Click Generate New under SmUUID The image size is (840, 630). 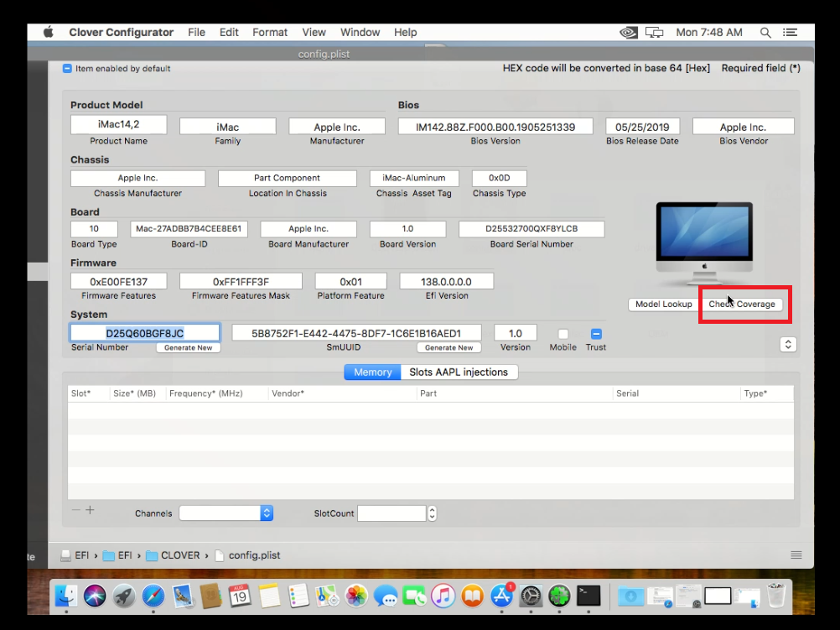point(449,347)
